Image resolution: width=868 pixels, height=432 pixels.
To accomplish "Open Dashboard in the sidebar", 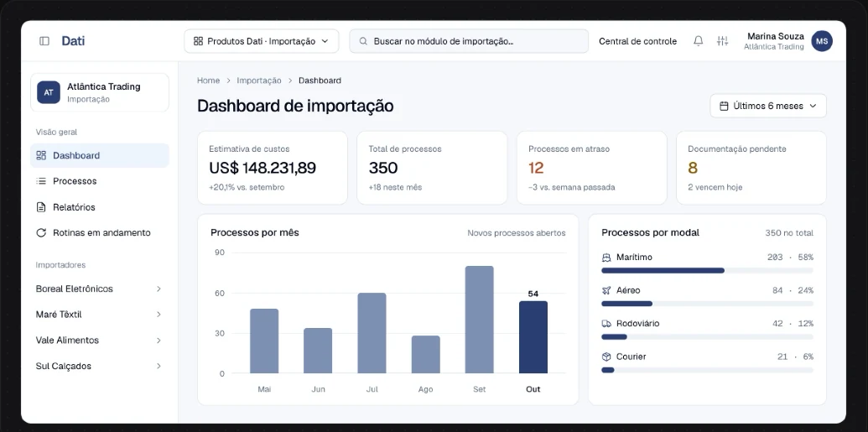I will [100, 156].
